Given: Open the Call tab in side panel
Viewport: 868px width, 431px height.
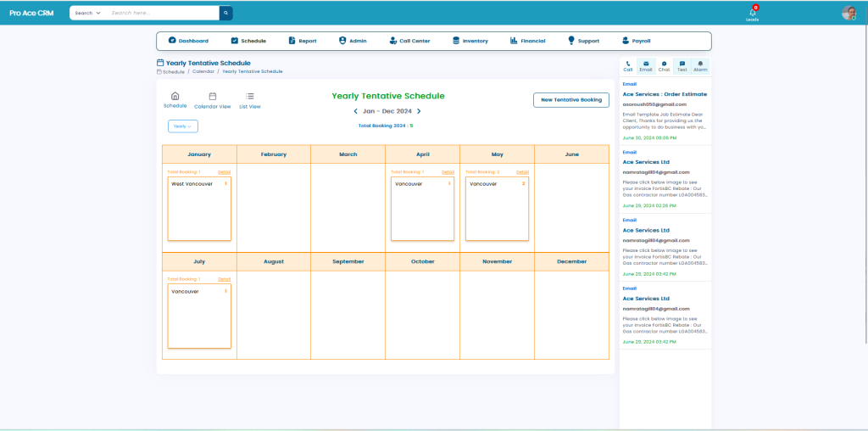Looking at the screenshot, I should (628, 66).
